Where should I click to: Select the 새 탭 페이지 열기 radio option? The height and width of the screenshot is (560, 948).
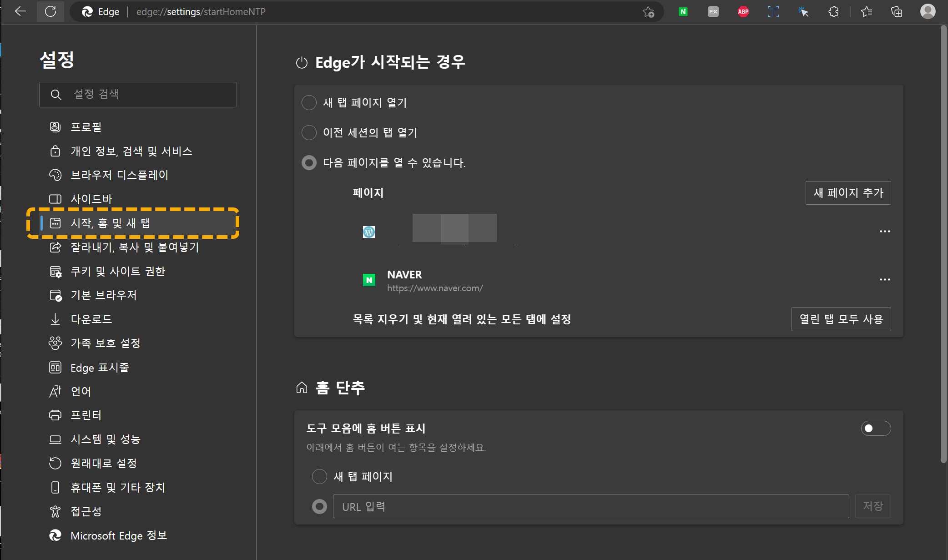click(309, 102)
